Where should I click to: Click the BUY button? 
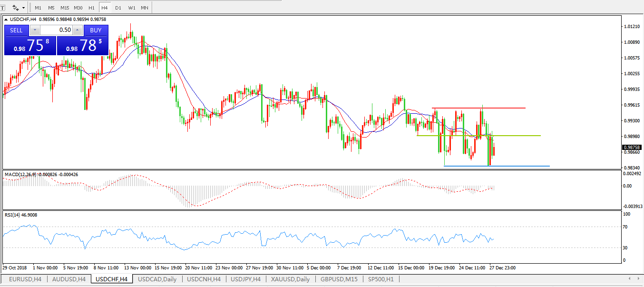pos(96,30)
